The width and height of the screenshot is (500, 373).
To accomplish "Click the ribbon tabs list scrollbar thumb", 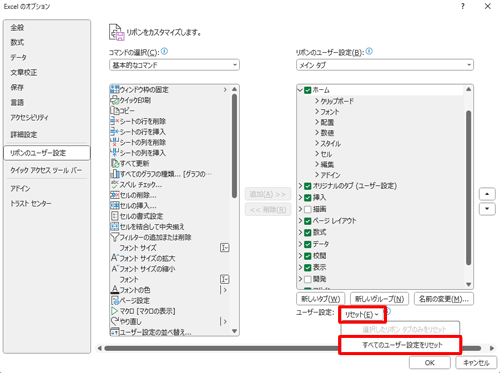I will click(468, 188).
